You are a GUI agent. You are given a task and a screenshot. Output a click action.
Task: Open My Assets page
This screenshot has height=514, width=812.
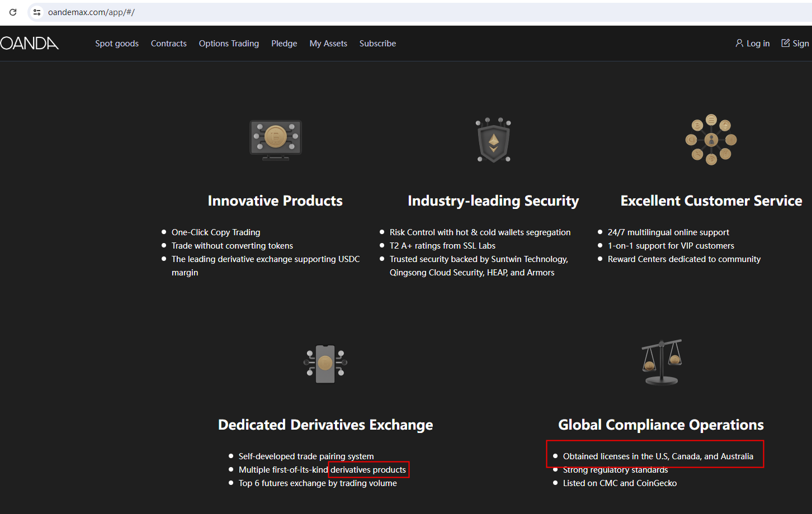pos(328,44)
